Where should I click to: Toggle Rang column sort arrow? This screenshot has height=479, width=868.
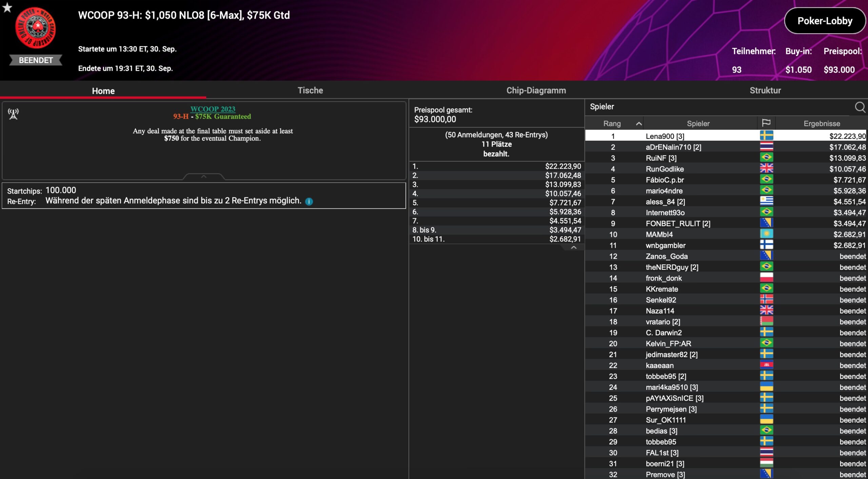(638, 124)
